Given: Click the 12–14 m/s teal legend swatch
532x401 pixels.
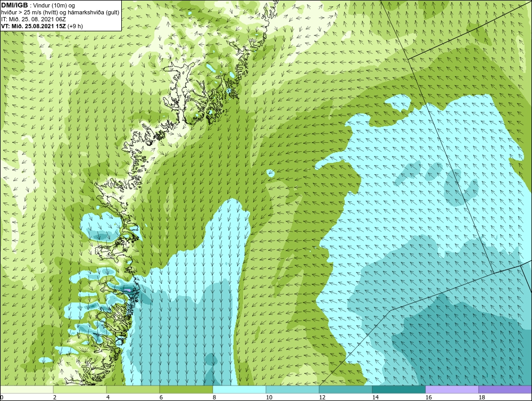Looking at the screenshot, I should [x=345, y=389].
